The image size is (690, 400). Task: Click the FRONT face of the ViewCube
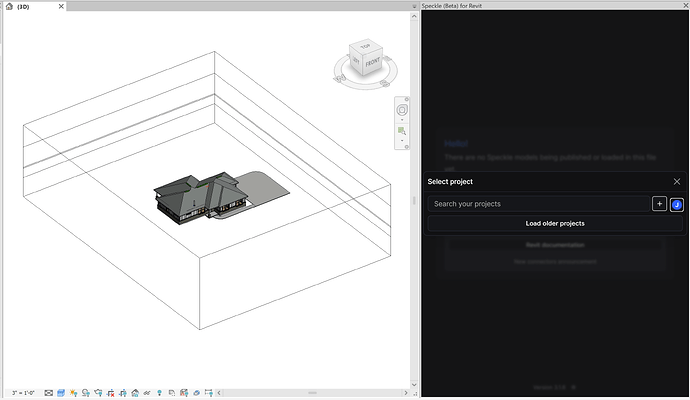click(x=372, y=63)
